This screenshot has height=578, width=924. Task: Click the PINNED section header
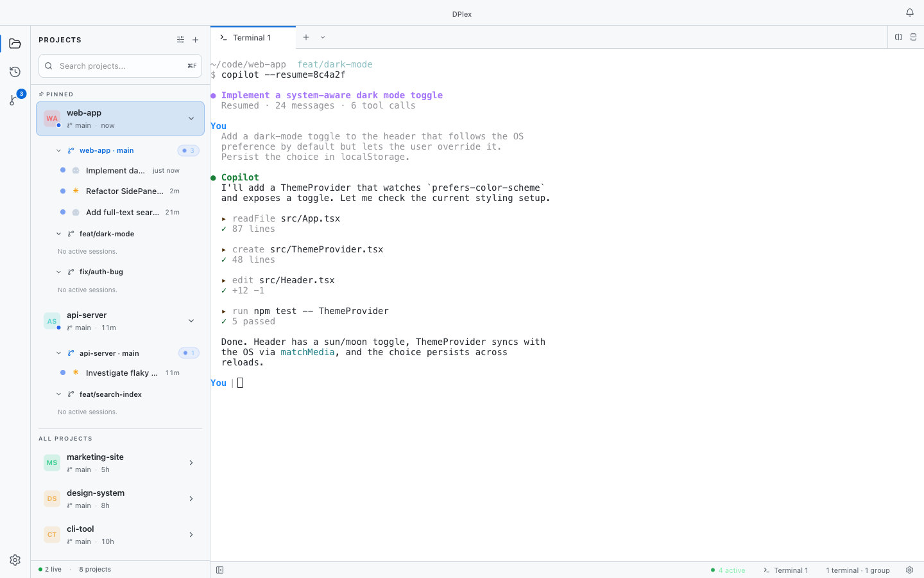[56, 94]
